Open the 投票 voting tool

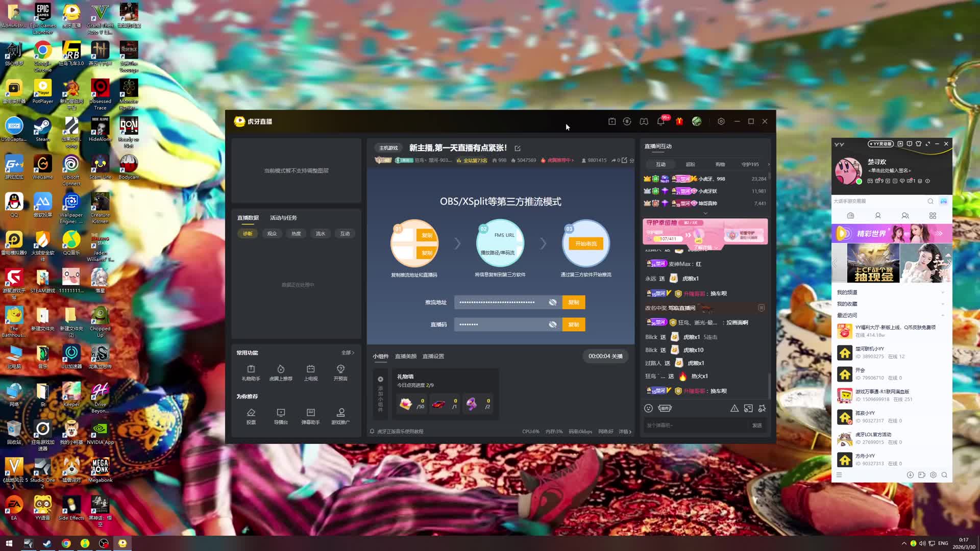click(x=251, y=415)
